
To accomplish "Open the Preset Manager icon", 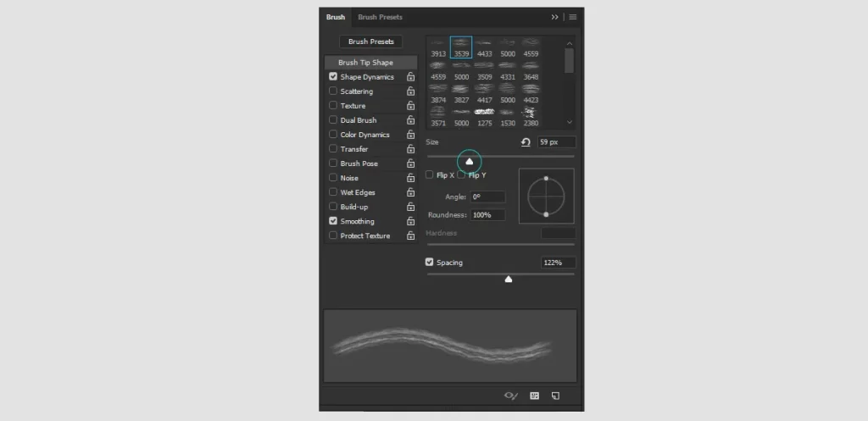I will tap(534, 395).
